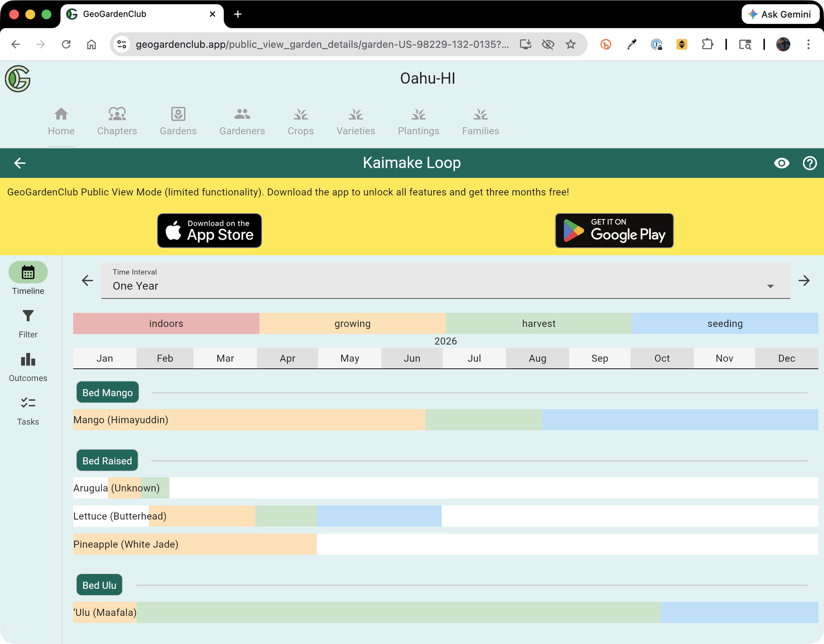This screenshot has width=824, height=644.
Task: Click the help question mark icon
Action: click(809, 163)
